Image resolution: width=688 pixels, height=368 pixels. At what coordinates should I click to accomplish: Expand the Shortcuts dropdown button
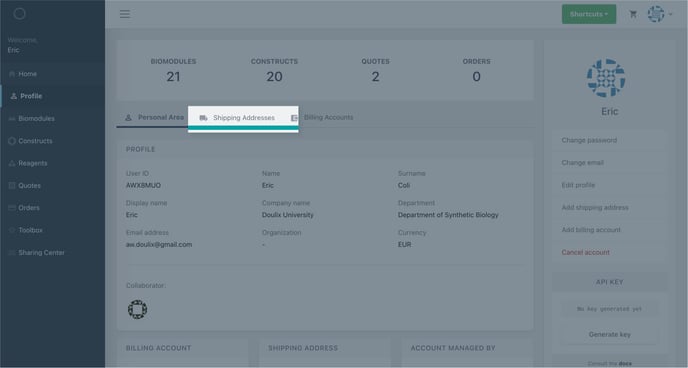(x=589, y=14)
